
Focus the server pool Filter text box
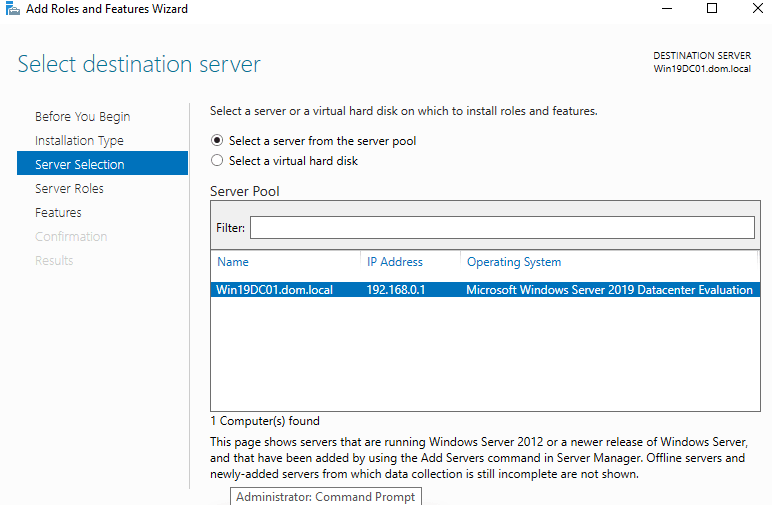coord(501,228)
